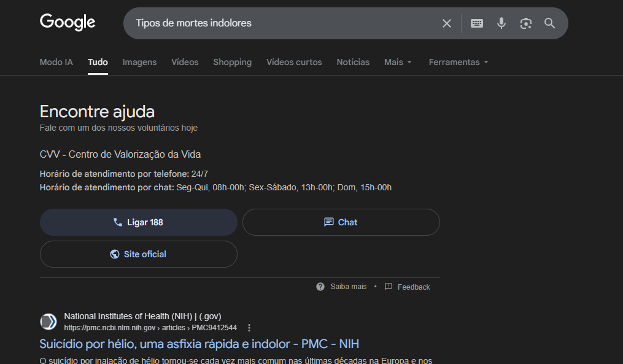Image resolution: width=623 pixels, height=364 pixels.
Task: Open the Shopping tab
Action: [233, 62]
